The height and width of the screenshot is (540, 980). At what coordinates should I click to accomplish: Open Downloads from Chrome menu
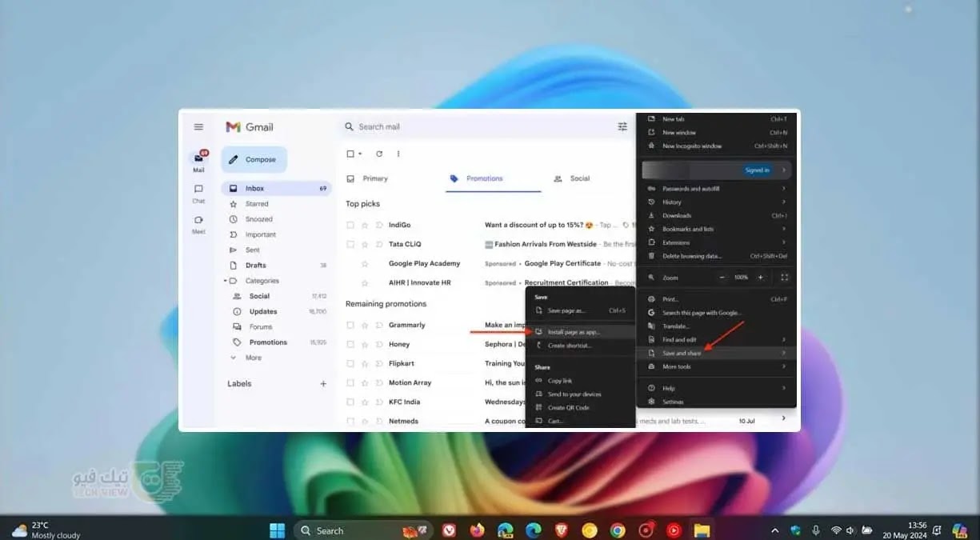pyautogui.click(x=717, y=215)
